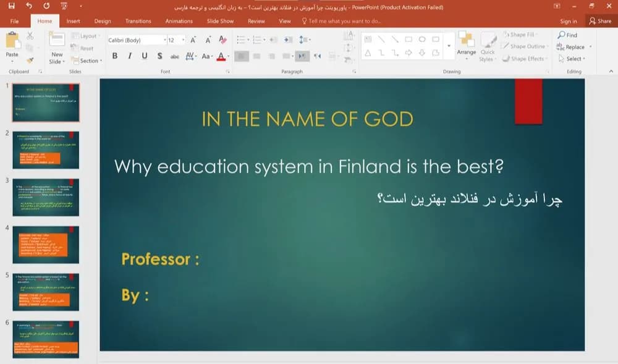The height and width of the screenshot is (364, 618).
Task: Undo the last action
Action: 29,6
